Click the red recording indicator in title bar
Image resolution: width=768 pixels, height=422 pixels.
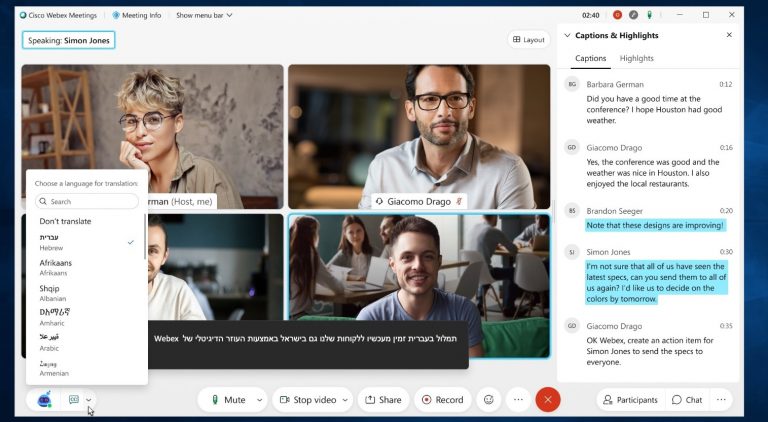pos(618,15)
